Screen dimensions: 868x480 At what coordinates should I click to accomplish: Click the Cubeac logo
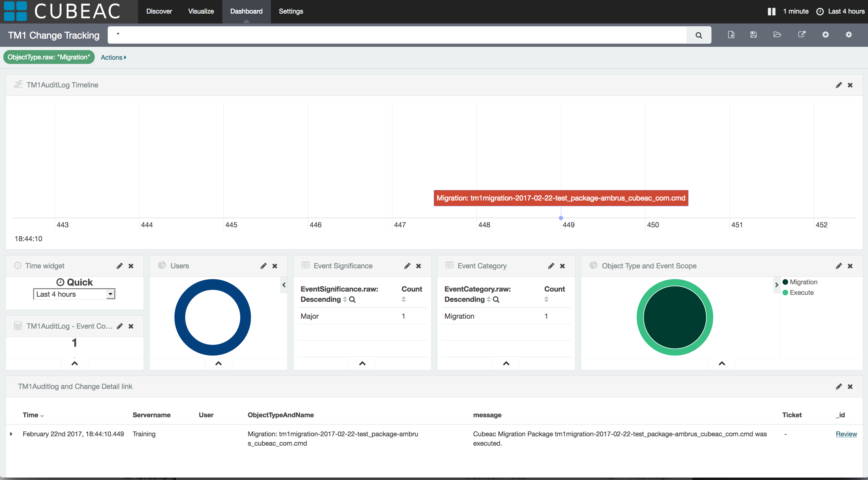(62, 11)
